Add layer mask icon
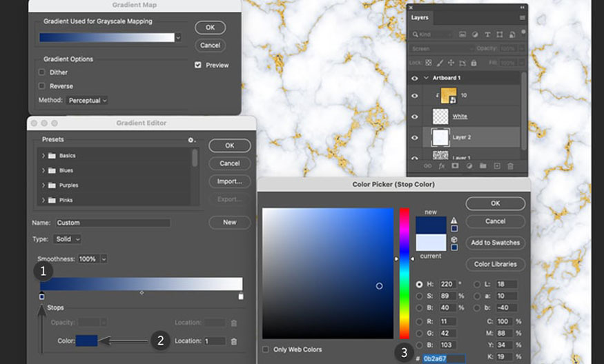Viewport: 604px width, 364px height. point(456,166)
